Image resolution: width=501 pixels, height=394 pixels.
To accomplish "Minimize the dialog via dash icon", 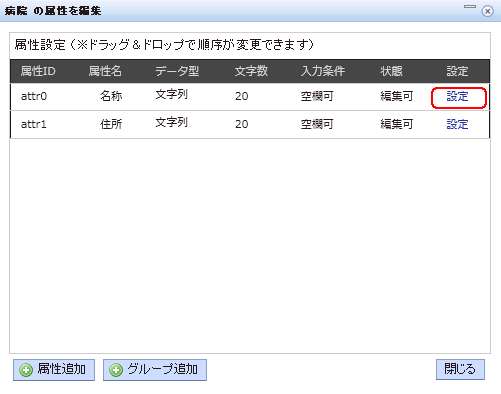I will [470, 6].
